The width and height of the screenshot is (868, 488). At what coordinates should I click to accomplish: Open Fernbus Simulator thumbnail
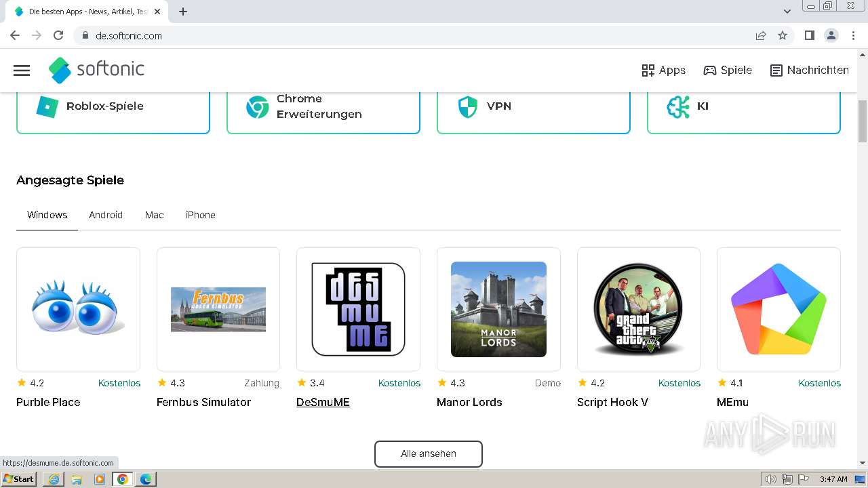coord(218,309)
